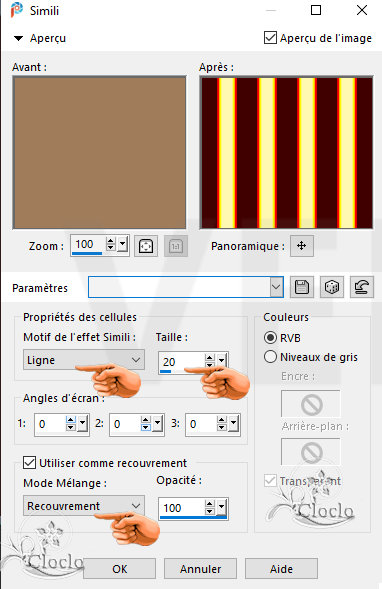Click the Taille size input field
Image resolution: width=382 pixels, height=589 pixels.
(x=181, y=362)
